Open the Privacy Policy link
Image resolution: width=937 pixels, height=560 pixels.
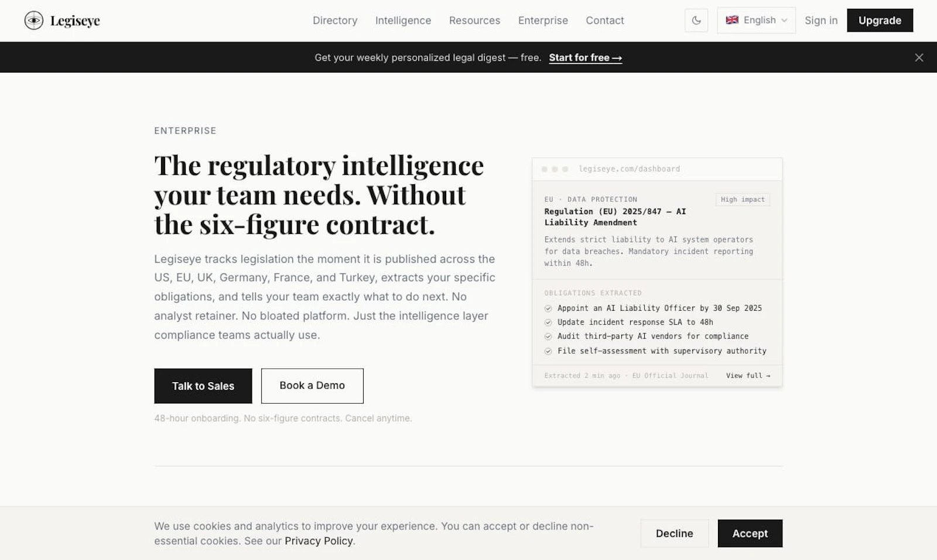319,541
